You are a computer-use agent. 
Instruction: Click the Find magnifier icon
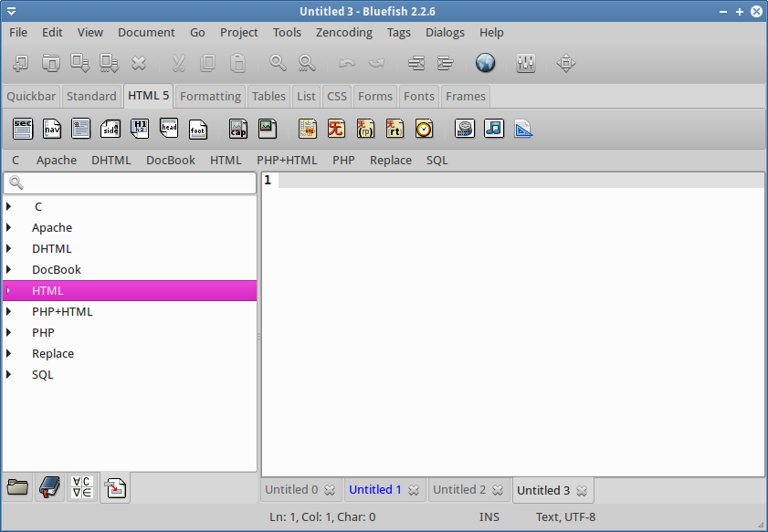[x=278, y=63]
